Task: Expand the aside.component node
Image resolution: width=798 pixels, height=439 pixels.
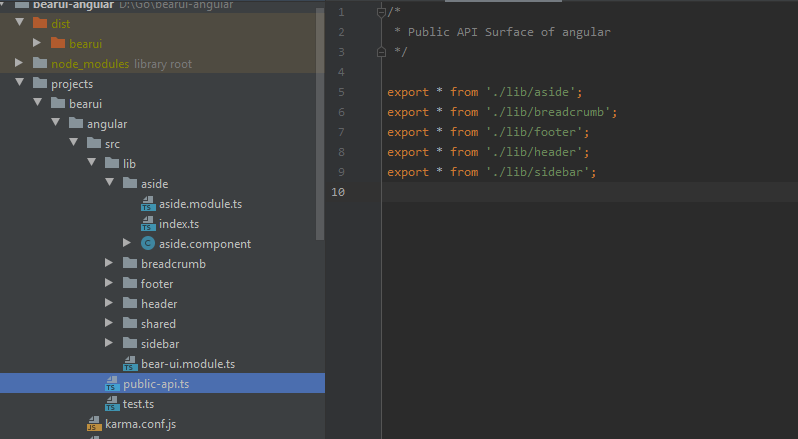Action: (127, 243)
